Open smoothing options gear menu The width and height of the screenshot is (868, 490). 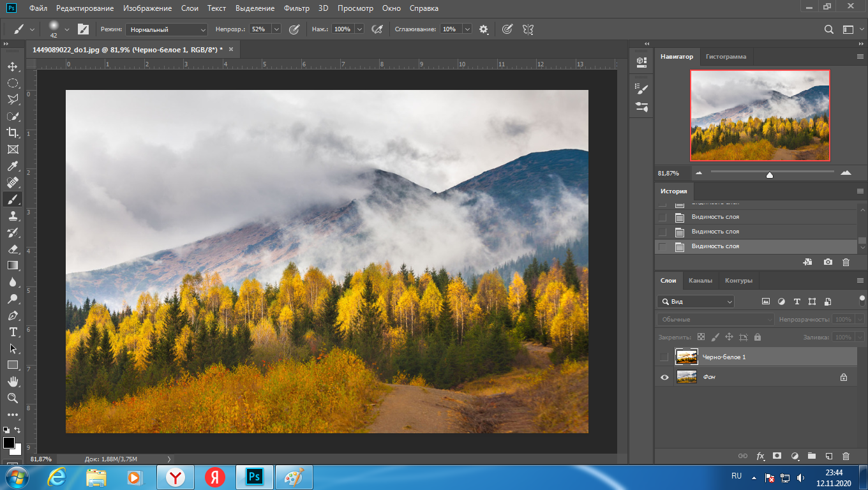point(484,29)
